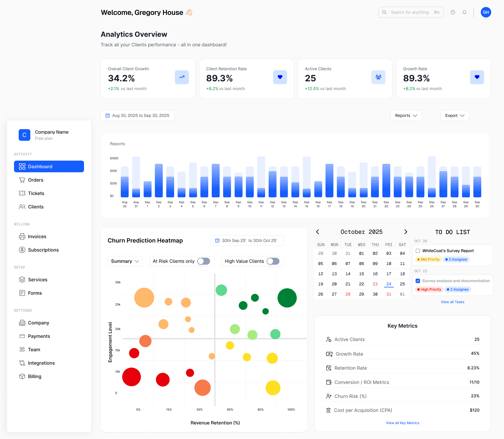Check the WhiteCoat's Survey Report task checkbox
This screenshot has height=439, width=504.
(418, 251)
